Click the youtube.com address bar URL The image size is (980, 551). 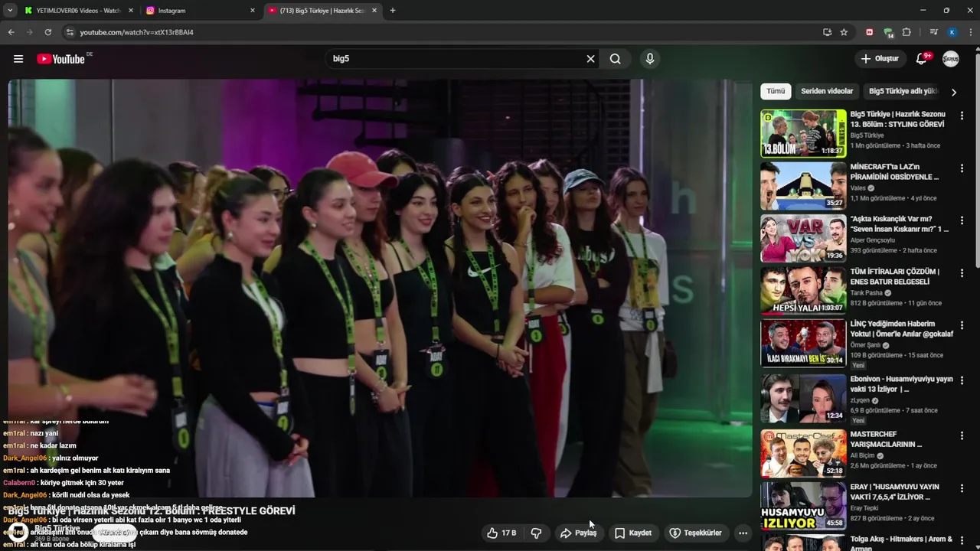click(x=137, y=32)
